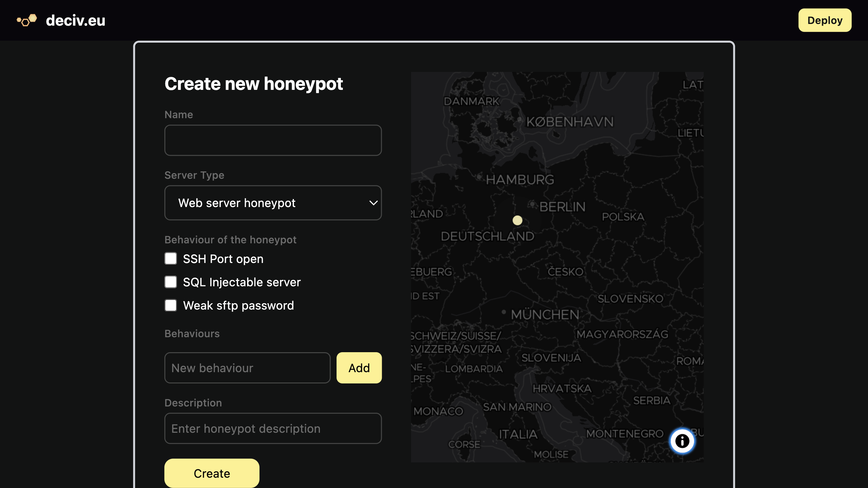Click the hexagon honeycomb logo icon

tap(27, 20)
